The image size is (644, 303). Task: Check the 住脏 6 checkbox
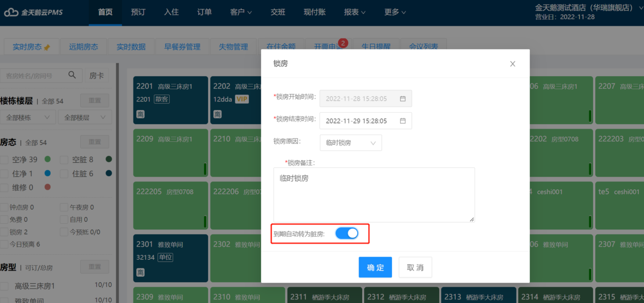pos(64,173)
